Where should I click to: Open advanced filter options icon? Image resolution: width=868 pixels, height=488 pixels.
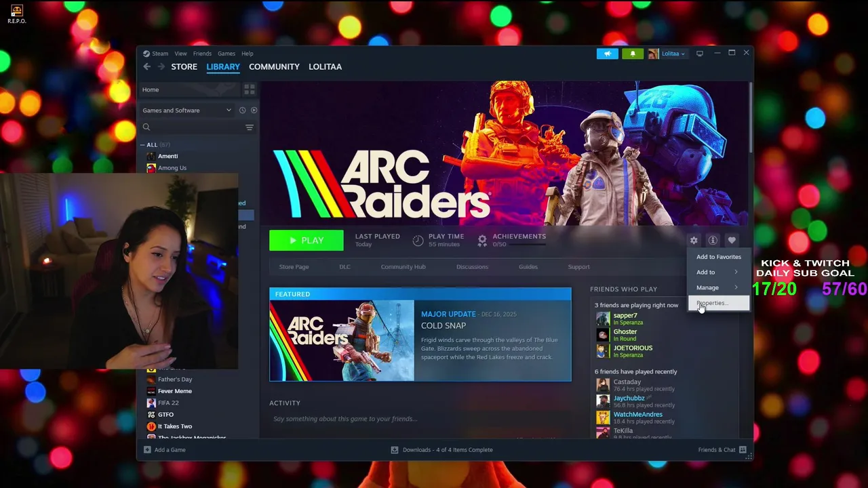pos(250,127)
